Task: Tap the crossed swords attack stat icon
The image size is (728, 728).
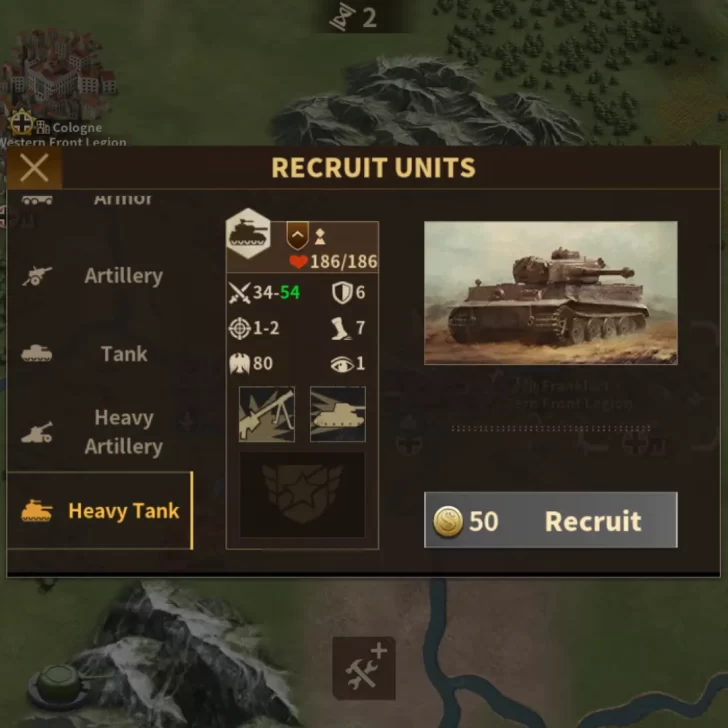Action: pyautogui.click(x=240, y=293)
